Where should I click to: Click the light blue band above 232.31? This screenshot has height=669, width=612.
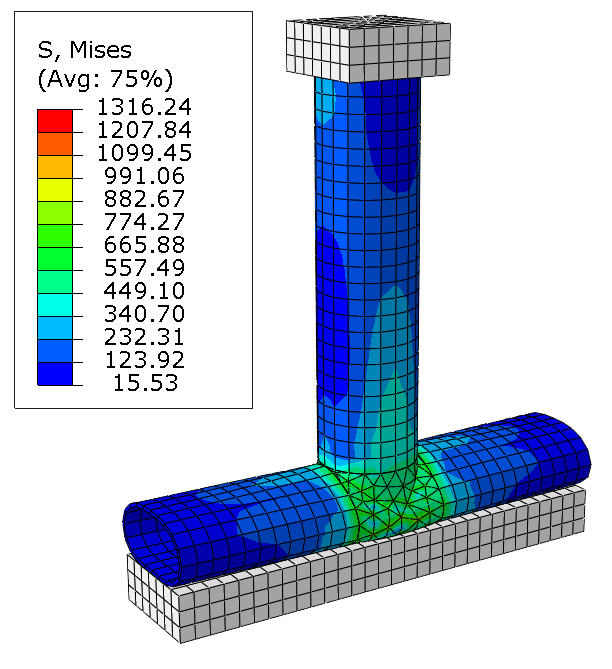[55, 326]
